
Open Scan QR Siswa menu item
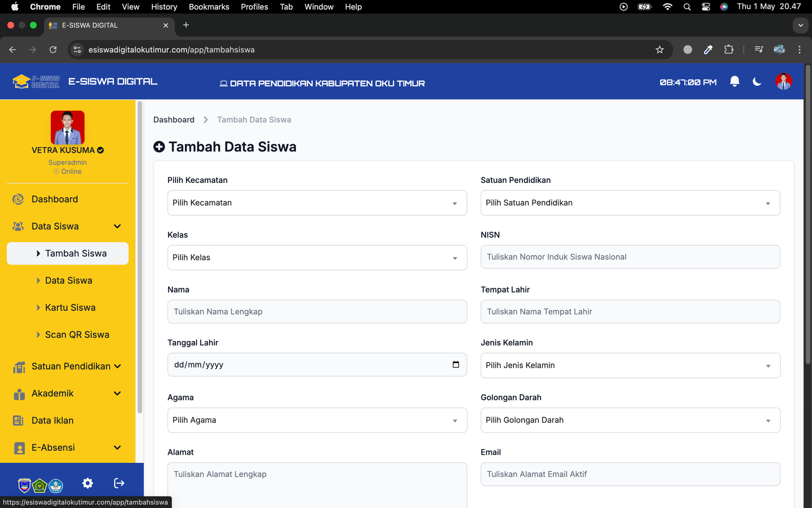(x=77, y=335)
